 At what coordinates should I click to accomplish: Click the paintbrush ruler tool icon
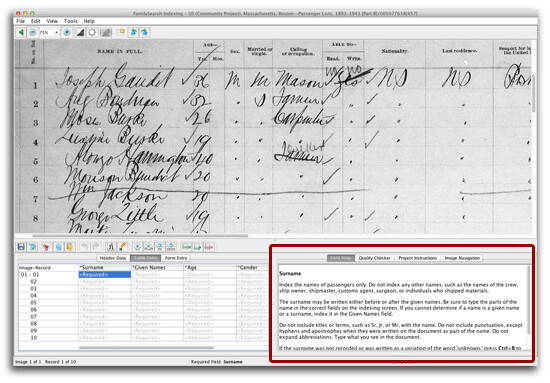tap(122, 247)
